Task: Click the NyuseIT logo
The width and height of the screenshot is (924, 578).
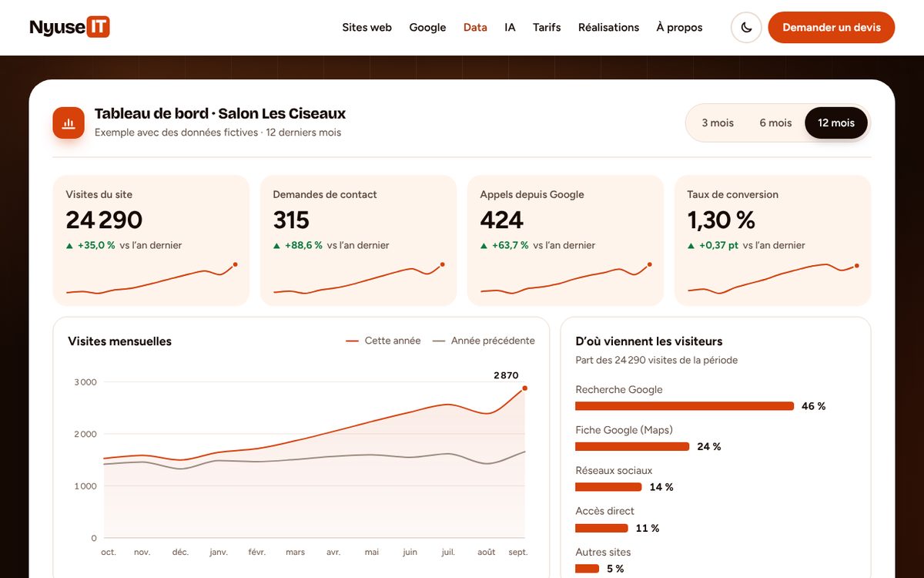Action: 70,27
